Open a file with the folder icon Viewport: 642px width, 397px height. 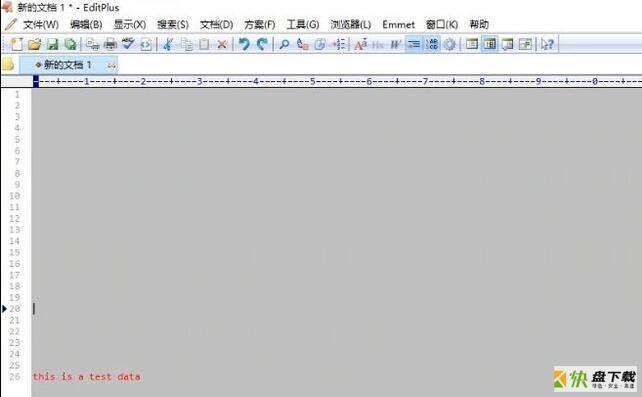[34, 44]
